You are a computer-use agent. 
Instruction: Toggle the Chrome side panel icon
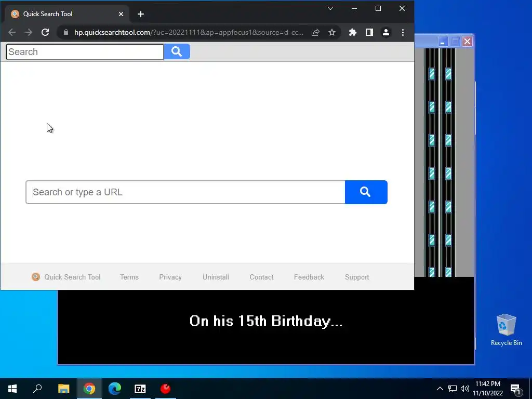[x=369, y=32]
